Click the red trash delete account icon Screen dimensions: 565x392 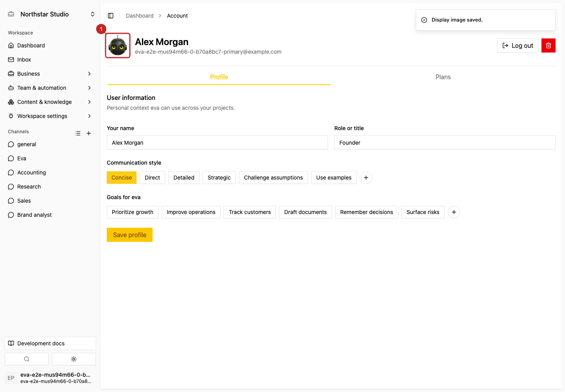point(549,45)
